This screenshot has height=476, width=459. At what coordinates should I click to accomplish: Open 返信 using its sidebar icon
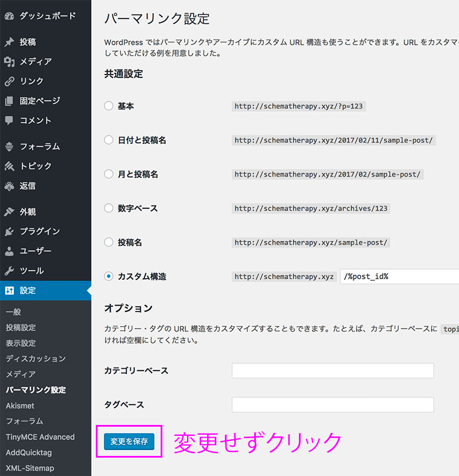point(10,186)
